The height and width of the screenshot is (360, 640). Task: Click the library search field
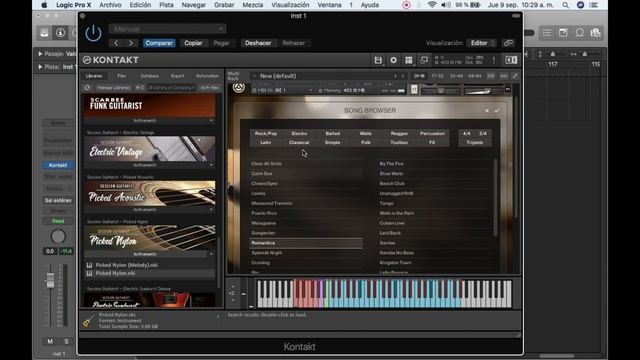171,87
